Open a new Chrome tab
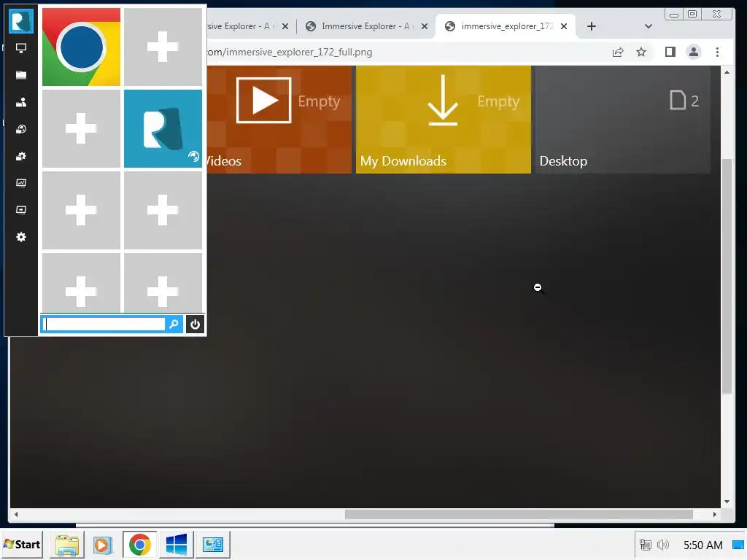747x560 pixels. pyautogui.click(x=591, y=26)
